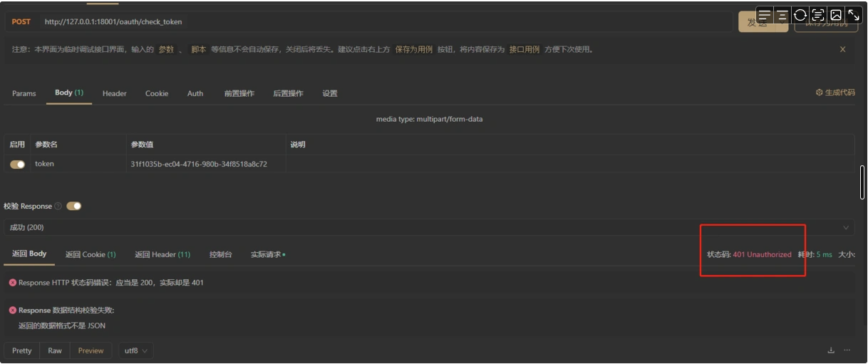Click the 大小 size label
The image size is (868, 364).
[x=847, y=254]
